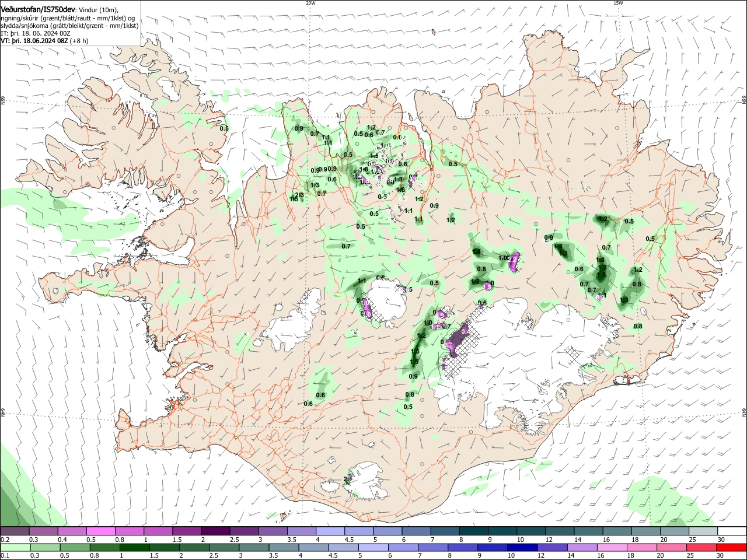Image resolution: width=747 pixels, height=560 pixels.
Task: Click the 15W longitude label on top edge
Action: click(x=618, y=3)
